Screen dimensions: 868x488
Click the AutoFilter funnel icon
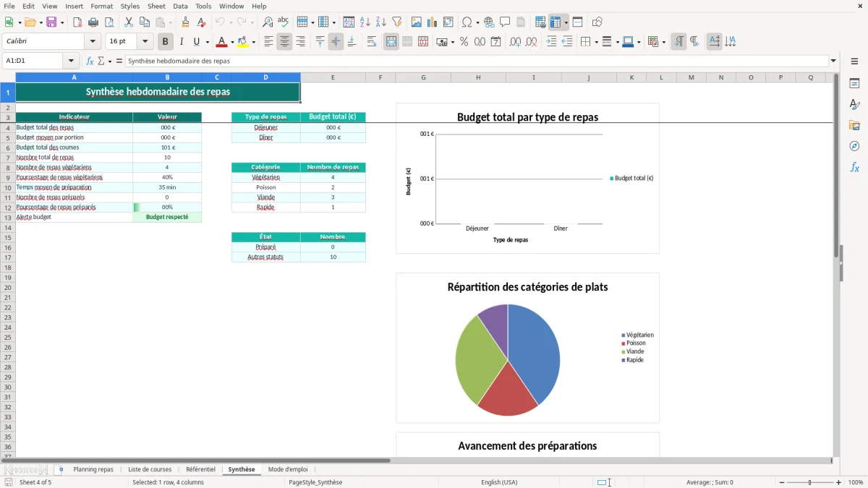(x=396, y=22)
